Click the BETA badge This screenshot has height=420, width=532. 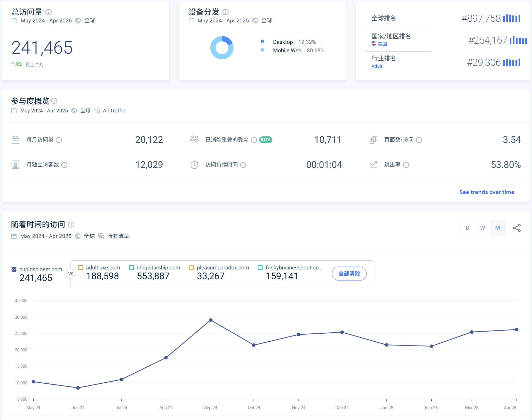(x=266, y=140)
